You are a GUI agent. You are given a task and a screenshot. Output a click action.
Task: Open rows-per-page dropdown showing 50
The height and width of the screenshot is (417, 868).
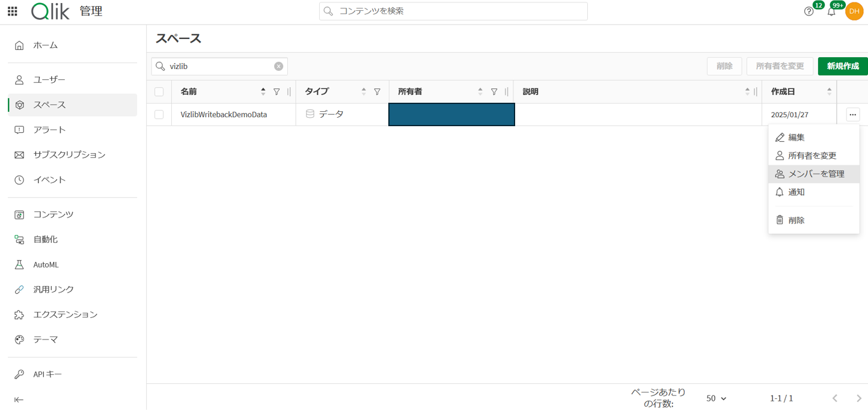pos(716,398)
